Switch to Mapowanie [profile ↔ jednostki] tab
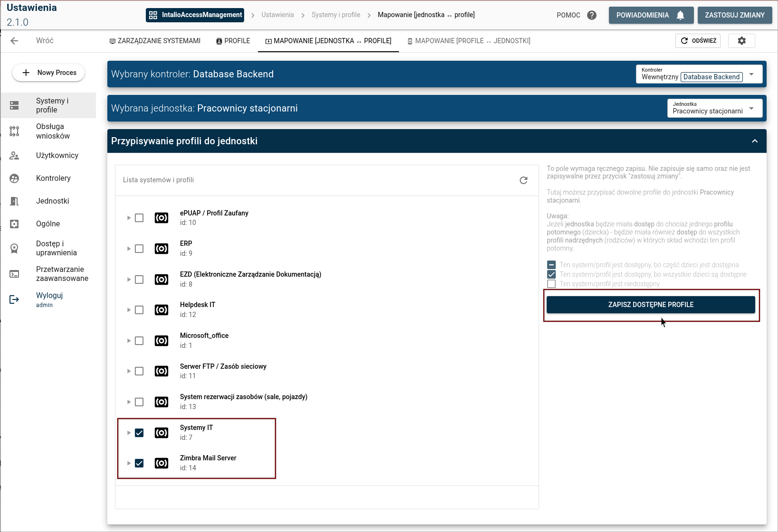Screen dimensions: 778x532 (469, 41)
